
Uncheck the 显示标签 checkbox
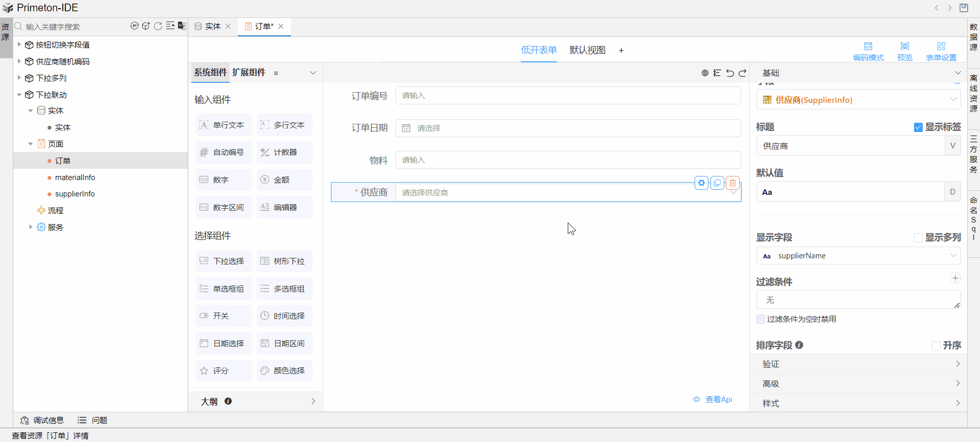pos(918,127)
